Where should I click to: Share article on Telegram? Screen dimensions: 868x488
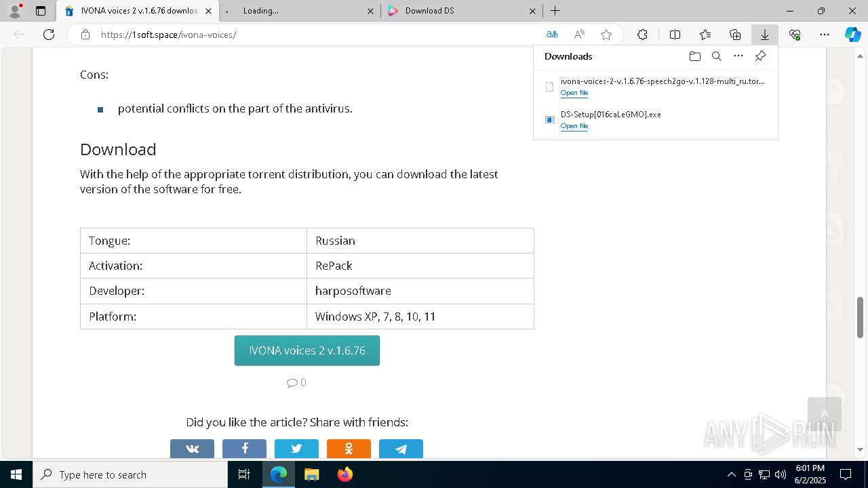401,449
